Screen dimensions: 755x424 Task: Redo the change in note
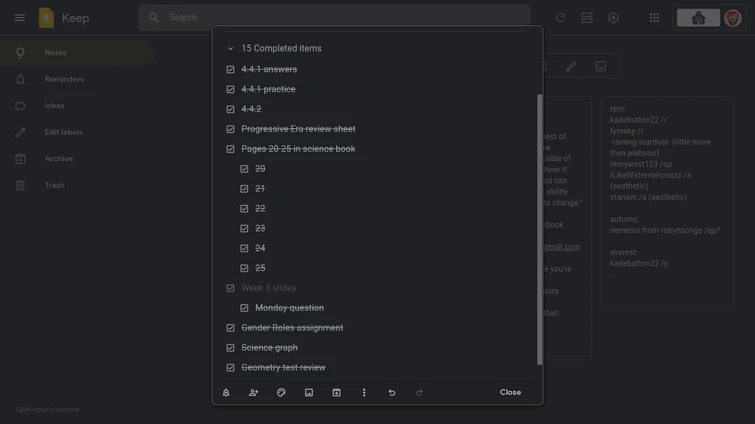419,392
